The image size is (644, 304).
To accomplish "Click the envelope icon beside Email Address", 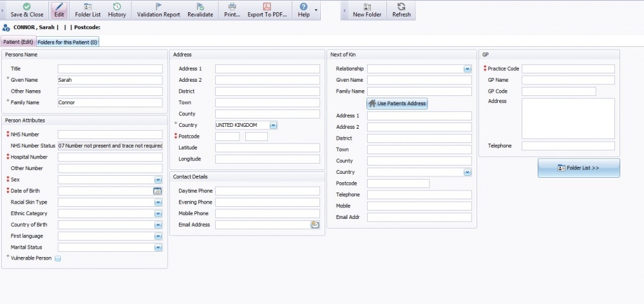I will [315, 225].
